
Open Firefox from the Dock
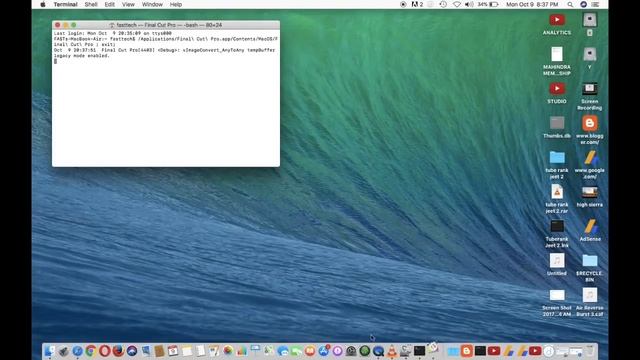[x=118, y=351]
